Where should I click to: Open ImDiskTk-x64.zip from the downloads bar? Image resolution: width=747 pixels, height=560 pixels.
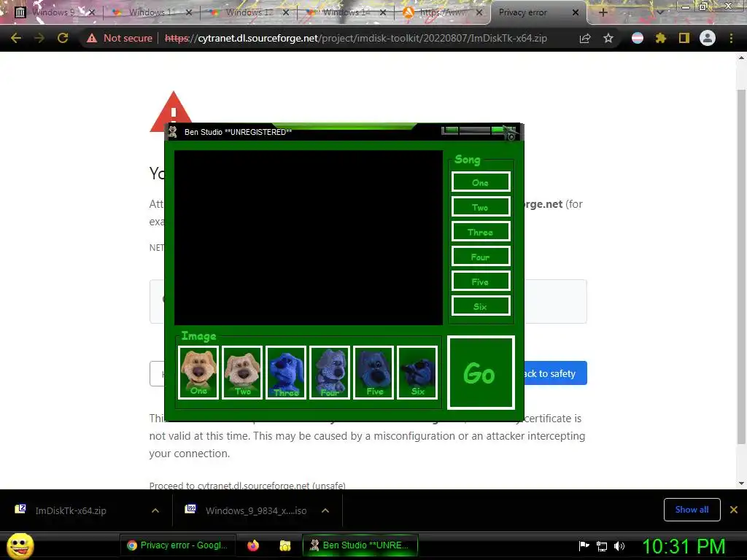tap(71, 510)
